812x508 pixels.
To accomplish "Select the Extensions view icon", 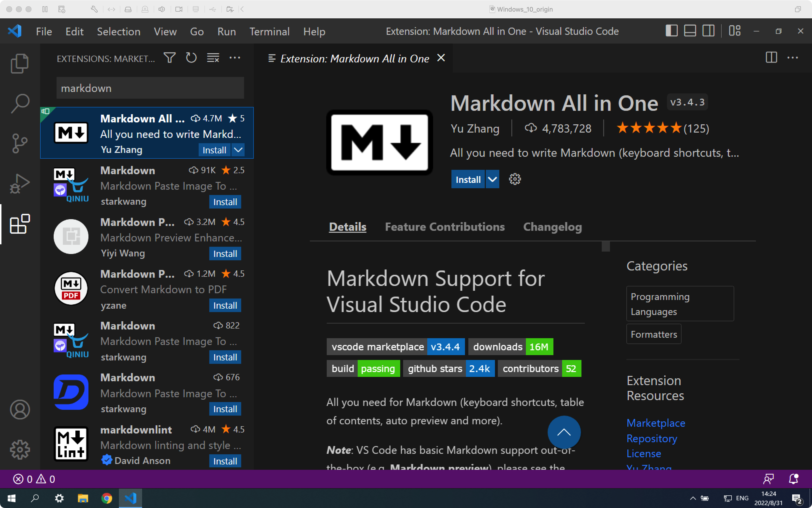I will click(x=20, y=224).
